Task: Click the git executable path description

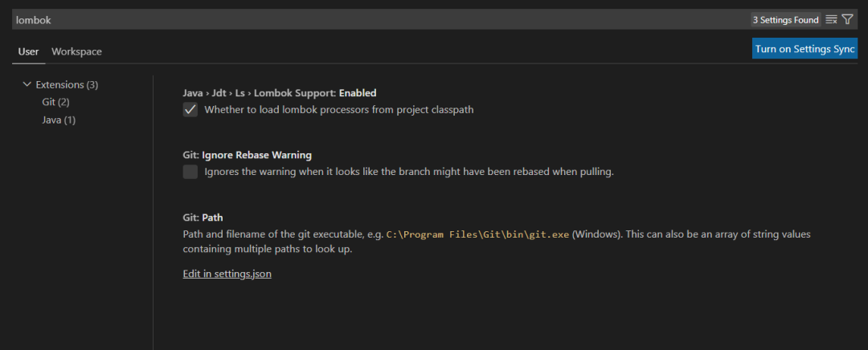Action: (x=283, y=234)
